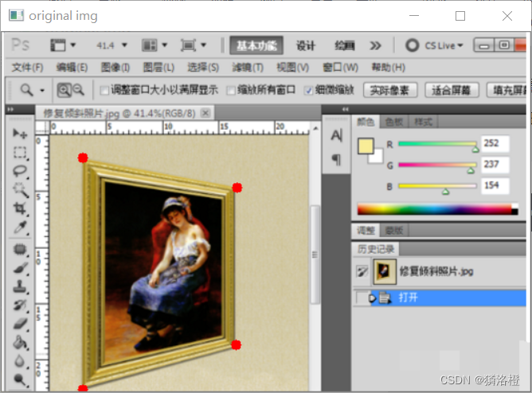
Task: Uncheck the 细微缩放 checkbox
Action: point(308,91)
